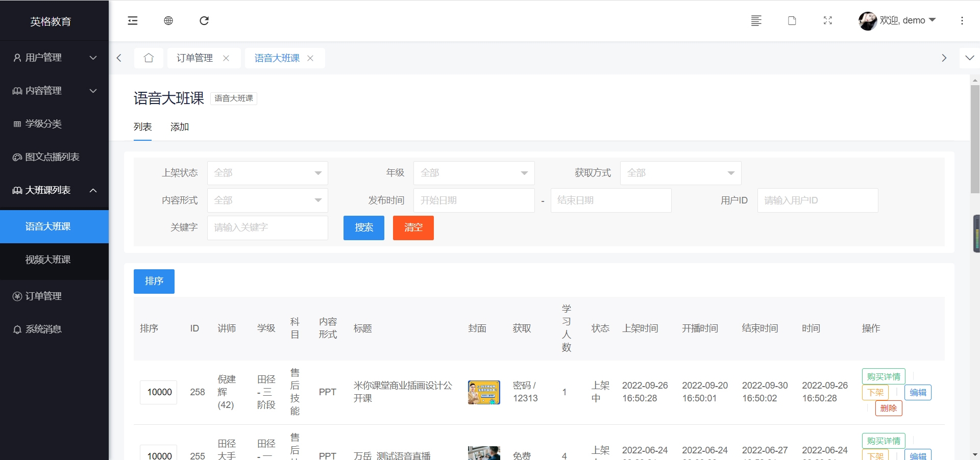Image resolution: width=980 pixels, height=460 pixels.
Task: Open 订单管理 in the sidebar
Action: (x=54, y=296)
